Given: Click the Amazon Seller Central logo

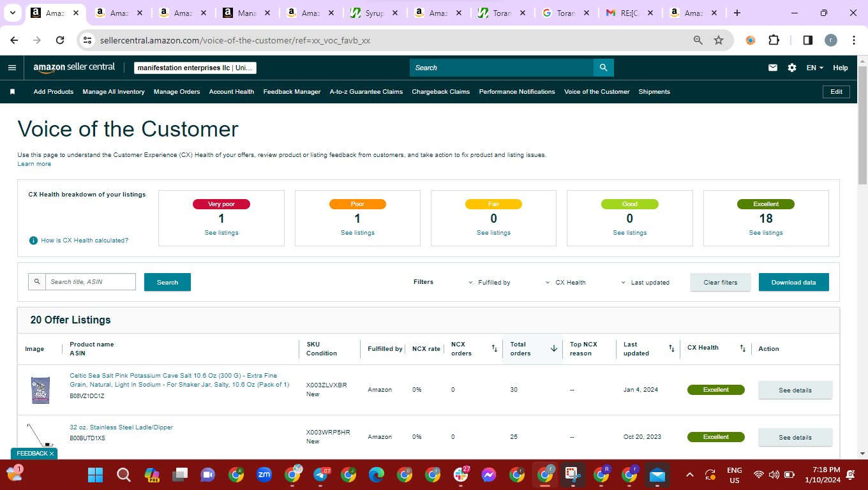Looking at the screenshot, I should coord(74,67).
